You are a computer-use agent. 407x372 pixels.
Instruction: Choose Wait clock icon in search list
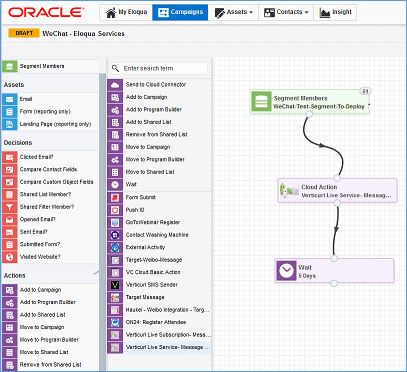(115, 184)
